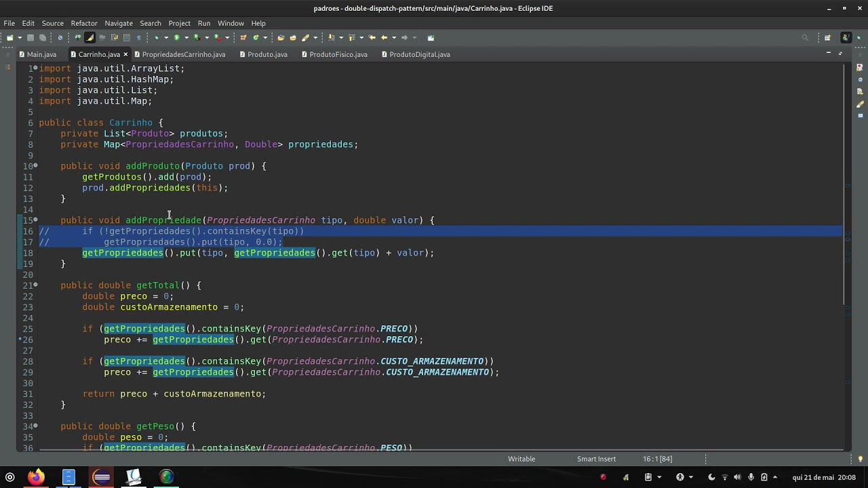868x488 pixels.
Task: Open the Project menu
Action: pos(179,23)
